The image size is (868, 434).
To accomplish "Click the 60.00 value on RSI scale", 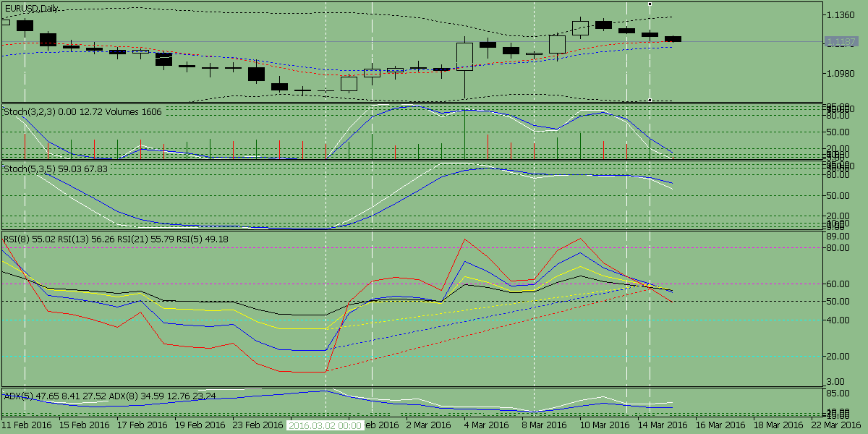I will (x=839, y=284).
